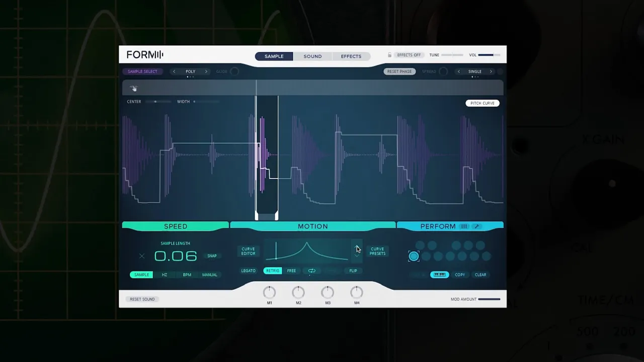Toggle the keyboard icon button
644x362 pixels.
[x=439, y=275]
